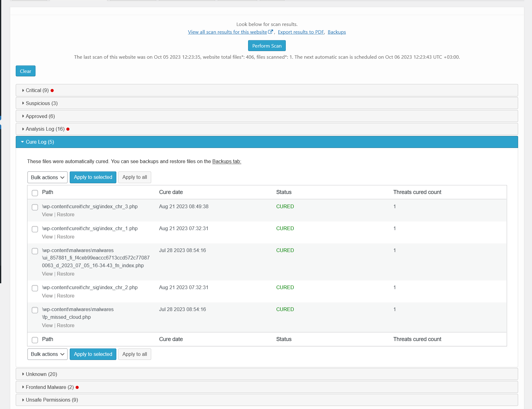Click Restore under fp_missed_cloud.php
This screenshot has width=532, height=409.
pos(66,325)
